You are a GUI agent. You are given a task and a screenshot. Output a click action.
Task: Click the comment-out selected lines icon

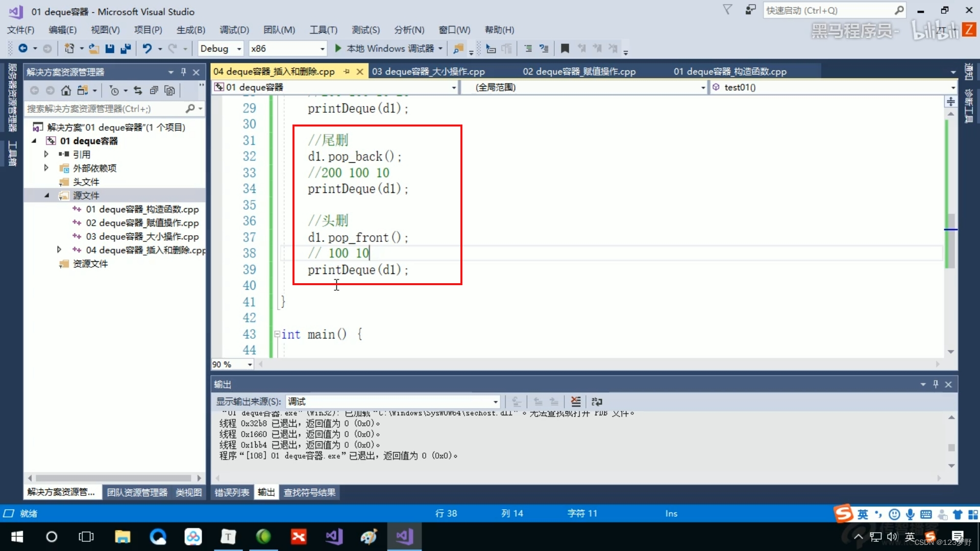coord(528,48)
